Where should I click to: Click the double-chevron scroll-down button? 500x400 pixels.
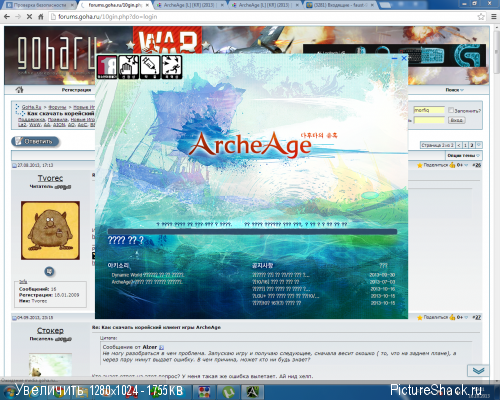pyautogui.click(x=478, y=371)
